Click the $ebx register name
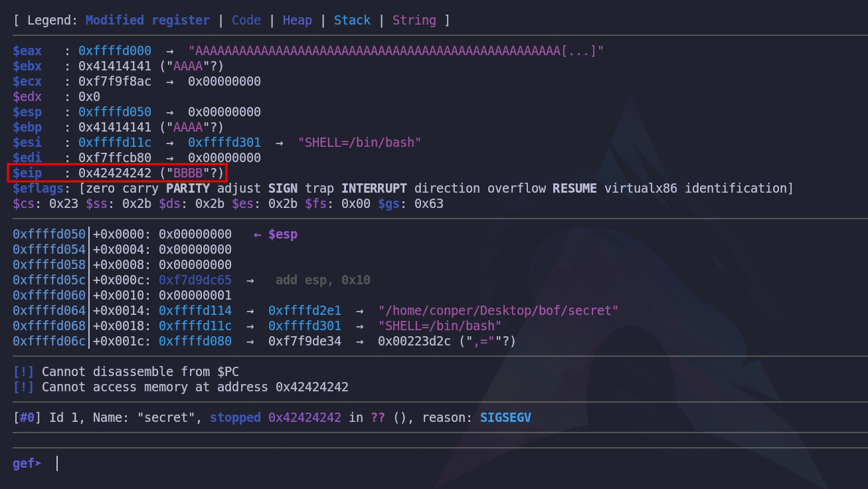 coord(27,66)
